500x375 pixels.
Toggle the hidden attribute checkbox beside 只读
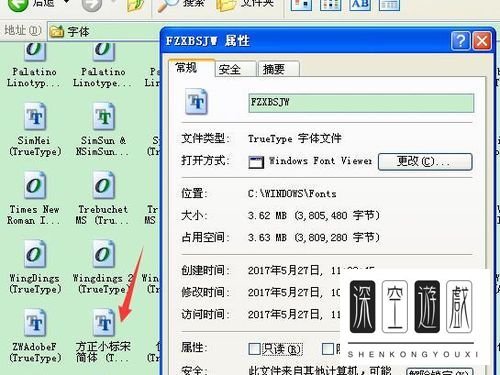pyautogui.click(x=328, y=349)
